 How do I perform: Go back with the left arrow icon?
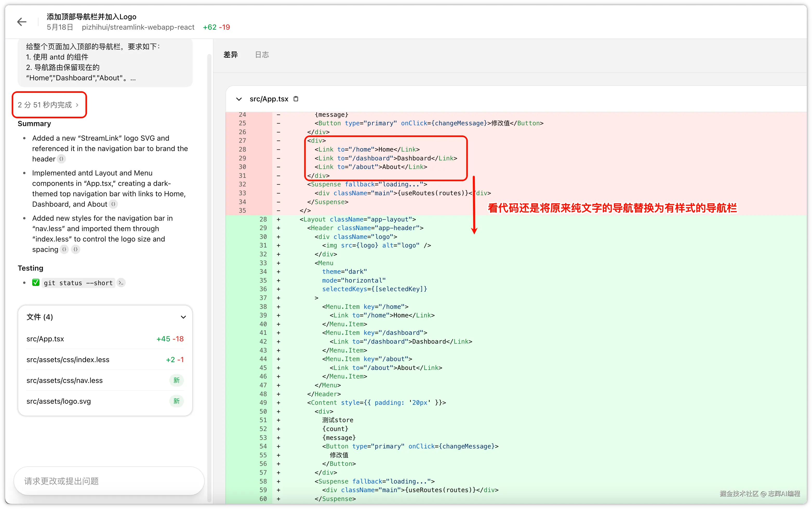22,22
